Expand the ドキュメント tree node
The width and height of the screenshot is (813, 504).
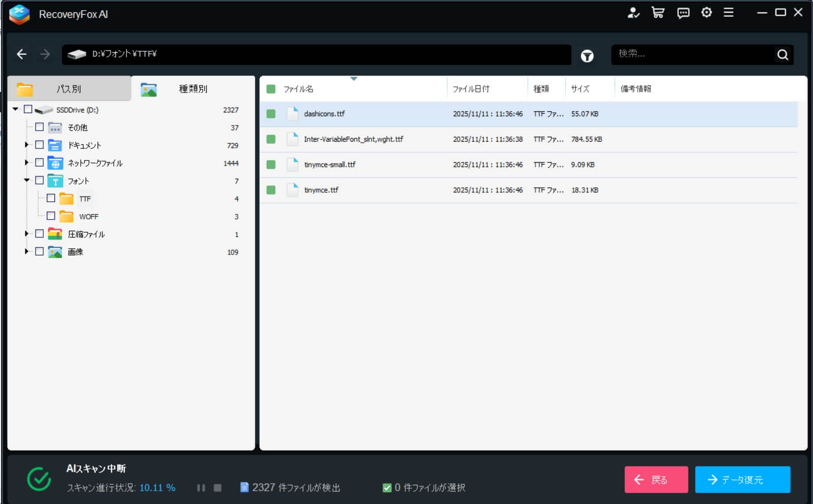tap(26, 145)
